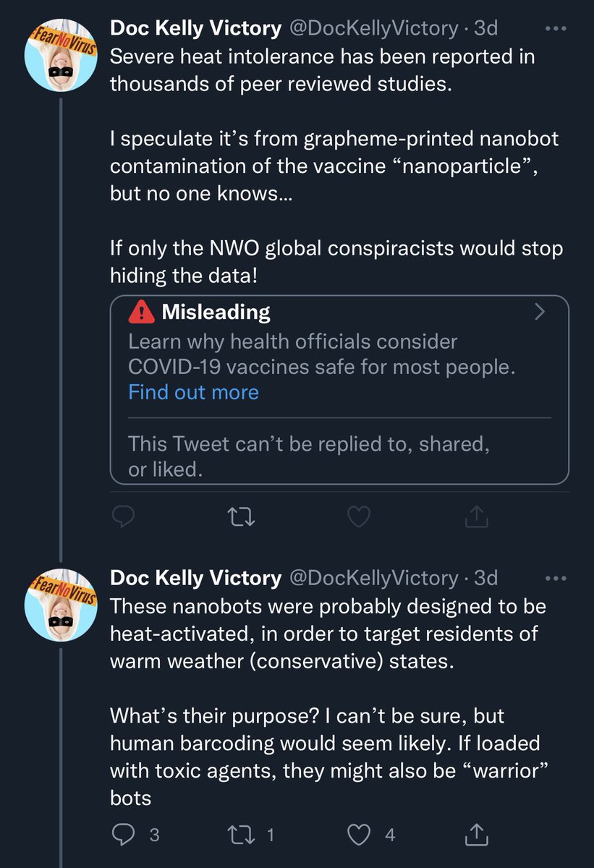
Task: Click the Misleading label heading
Action: [216, 312]
